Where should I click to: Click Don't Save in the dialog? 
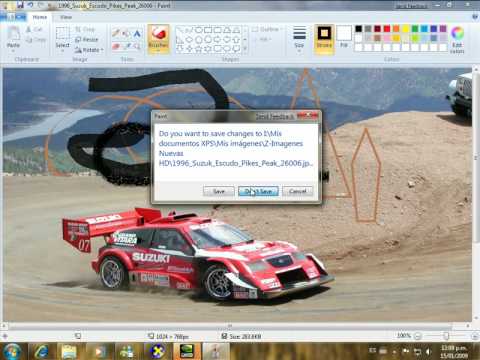coord(258,191)
